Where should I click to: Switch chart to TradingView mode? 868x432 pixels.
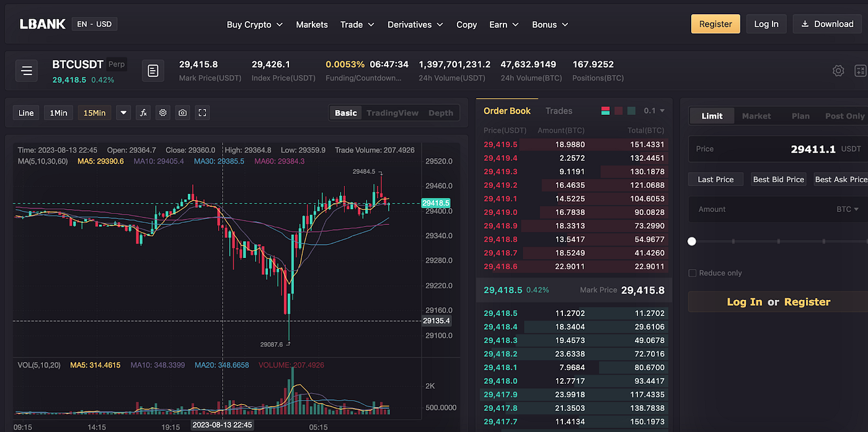[392, 113]
